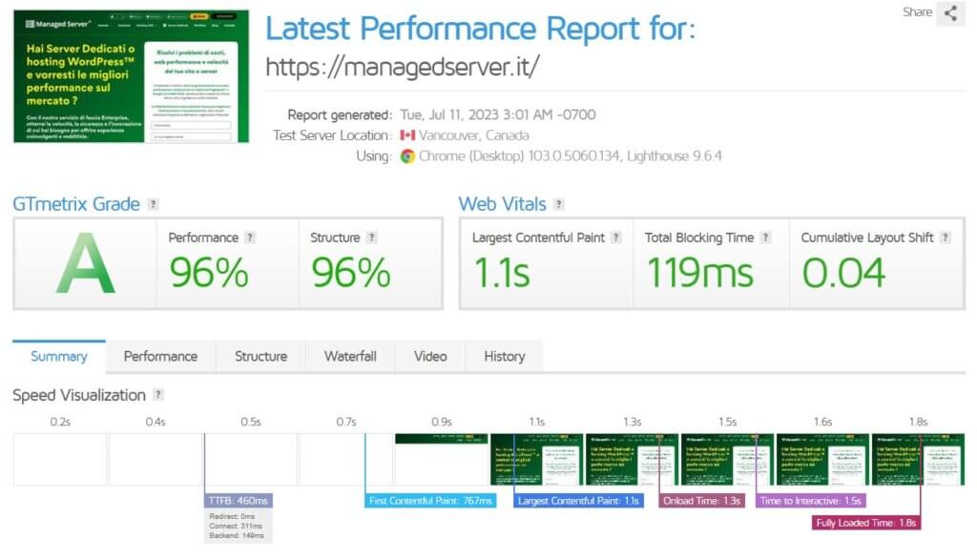Click the Redirect: 0ms detail
977x560 pixels.
(232, 516)
